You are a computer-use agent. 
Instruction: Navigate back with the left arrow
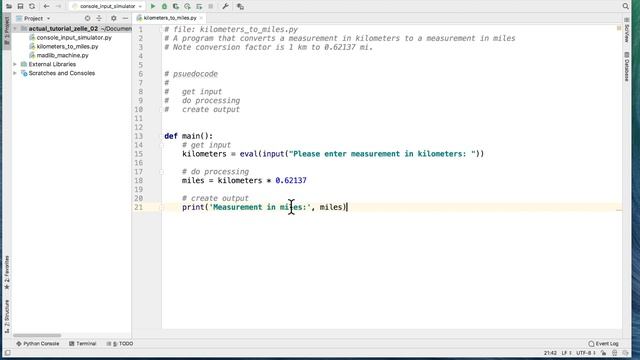[46, 6]
